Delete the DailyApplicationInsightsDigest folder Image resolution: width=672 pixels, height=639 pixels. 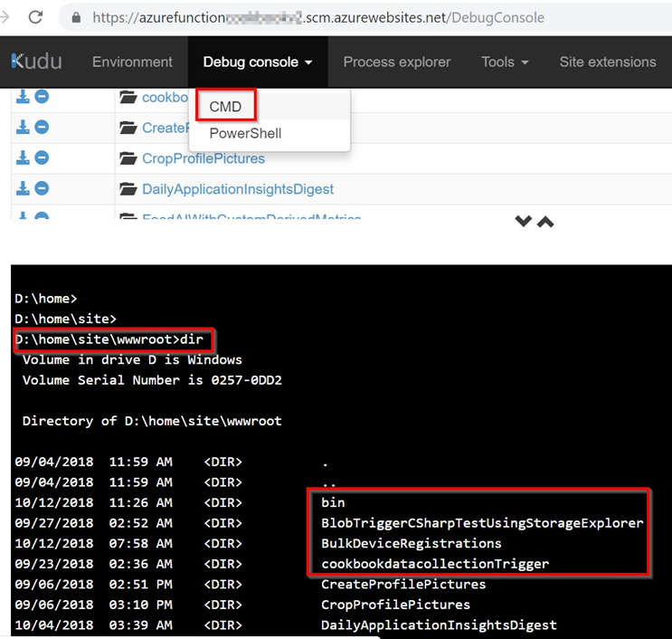point(42,189)
